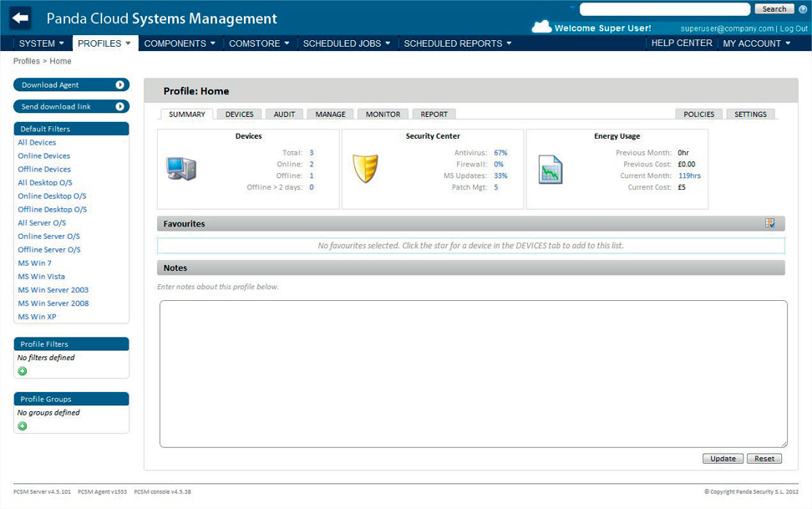
Task: Switch to the DEVICES tab
Action: [240, 114]
